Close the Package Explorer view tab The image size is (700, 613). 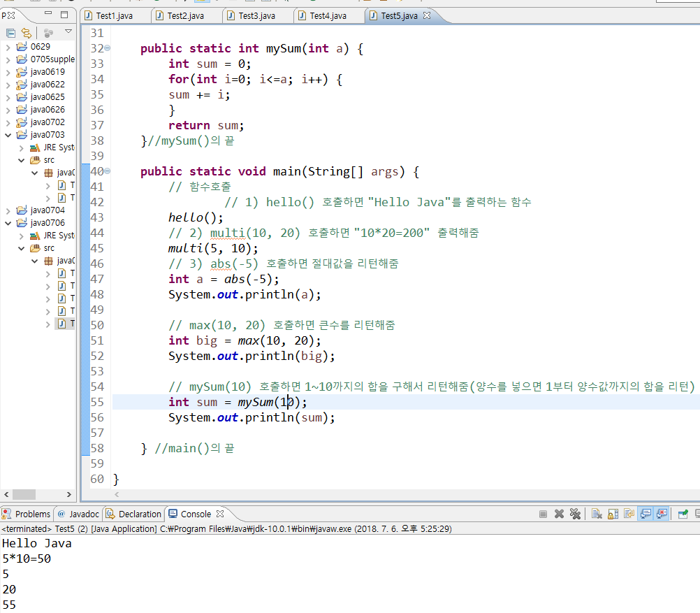[x=12, y=15]
